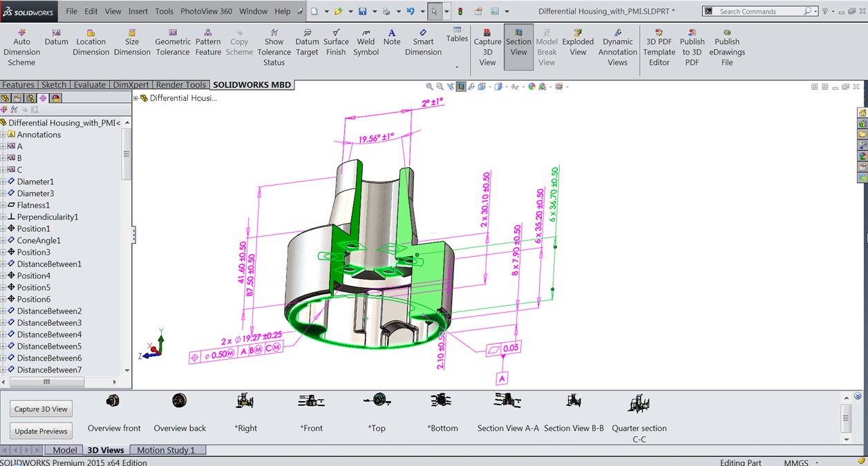Open the Insert menu
868x466 pixels.
point(138,11)
